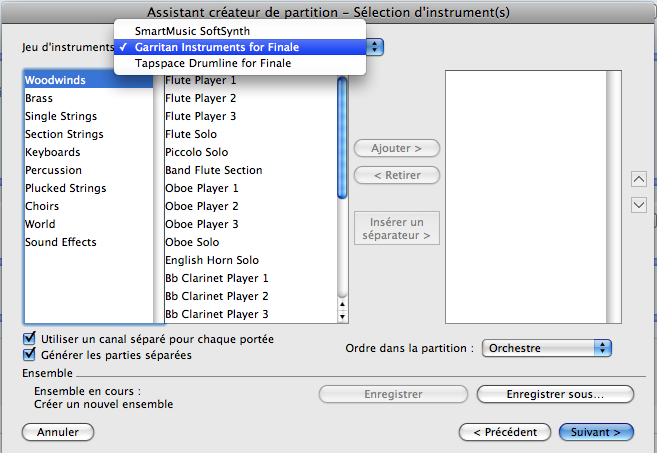The height and width of the screenshot is (453, 657).
Task: Toggle 'Utiliser un canal séparé' checkbox
Action: 29,339
